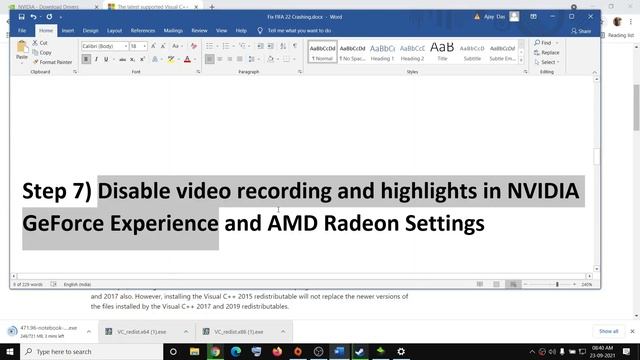Screen dimensions: 640x360
Task: Decrease font size with Shrink Font icon
Action: [163, 46]
